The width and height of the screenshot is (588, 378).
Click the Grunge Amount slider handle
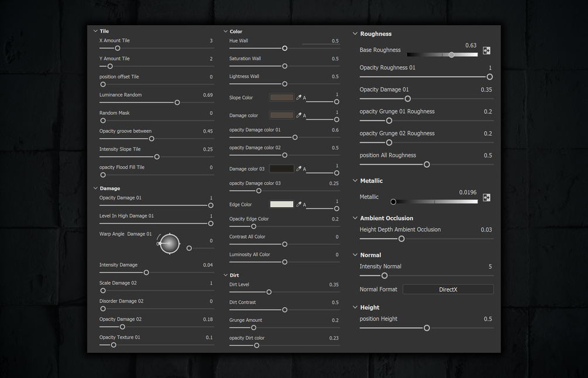(x=253, y=328)
